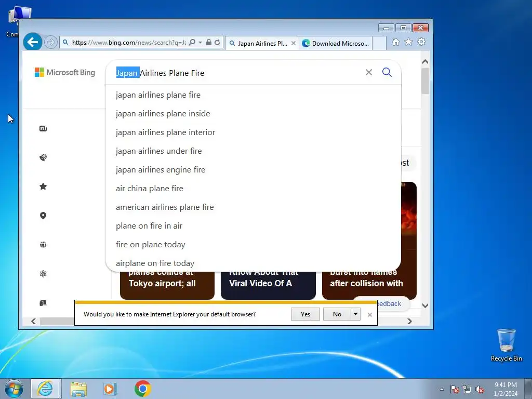This screenshot has width=532, height=399.
Task: Click the horizontal scrollbar left arrow
Action: 33,321
